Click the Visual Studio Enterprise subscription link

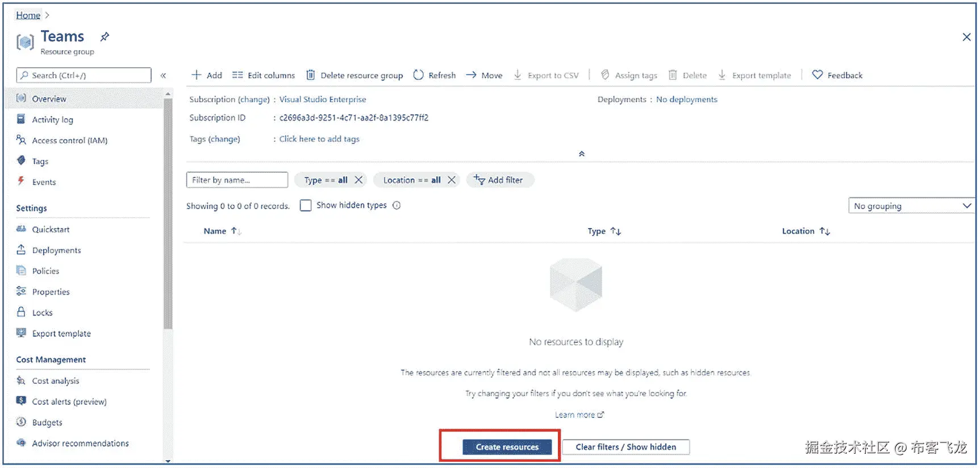(x=323, y=99)
